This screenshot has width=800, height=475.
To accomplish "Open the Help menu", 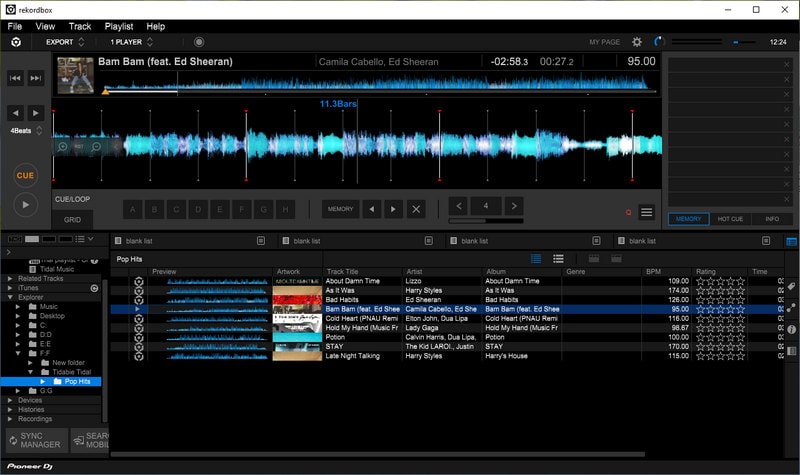I will coord(156,27).
